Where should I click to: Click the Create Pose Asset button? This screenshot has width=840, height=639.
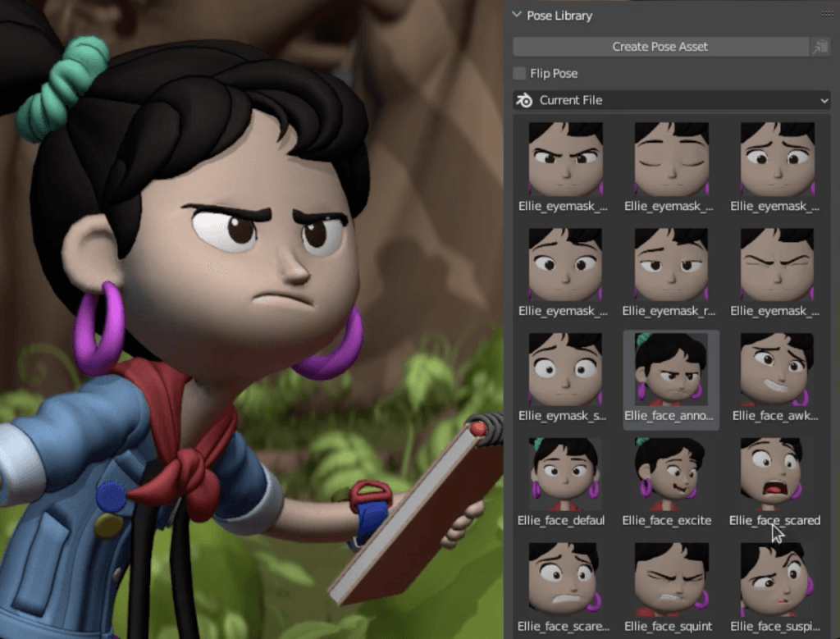click(660, 47)
